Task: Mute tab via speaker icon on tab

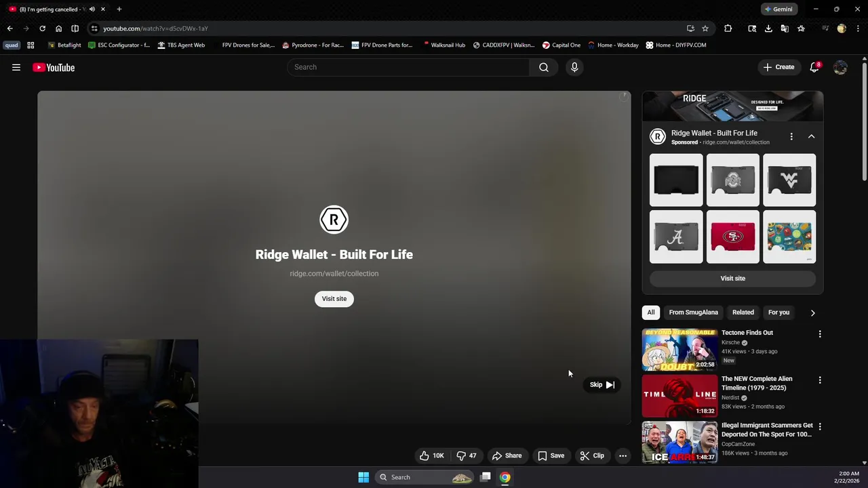Action: point(92,9)
